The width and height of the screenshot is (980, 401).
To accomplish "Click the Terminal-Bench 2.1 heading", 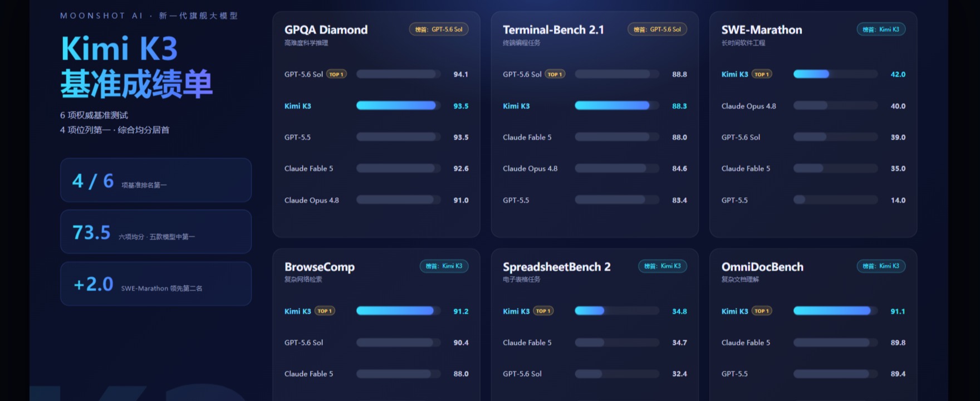I will [553, 30].
